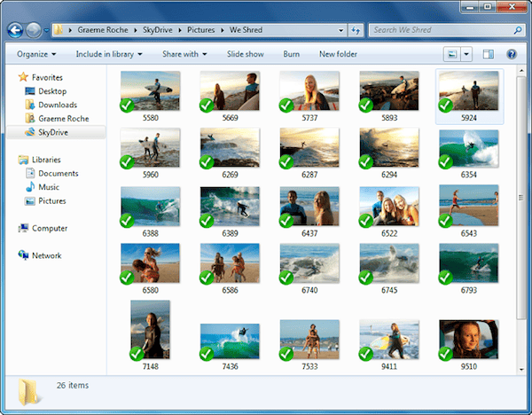Image resolution: width=532 pixels, height=415 pixels.
Task: Click the Computer icon in navigation pane
Action: pyautogui.click(x=23, y=228)
